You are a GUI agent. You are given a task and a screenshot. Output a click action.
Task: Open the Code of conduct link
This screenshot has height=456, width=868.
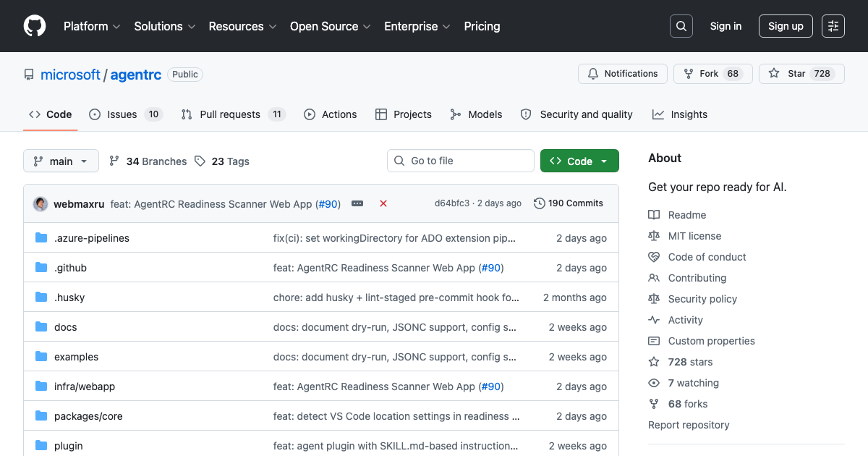[697, 257]
